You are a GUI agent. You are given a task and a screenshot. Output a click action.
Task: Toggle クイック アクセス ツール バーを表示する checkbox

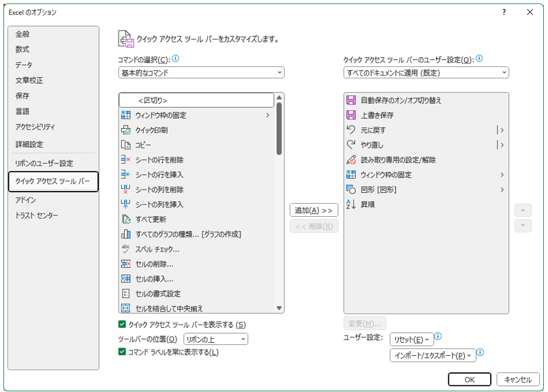(x=122, y=325)
